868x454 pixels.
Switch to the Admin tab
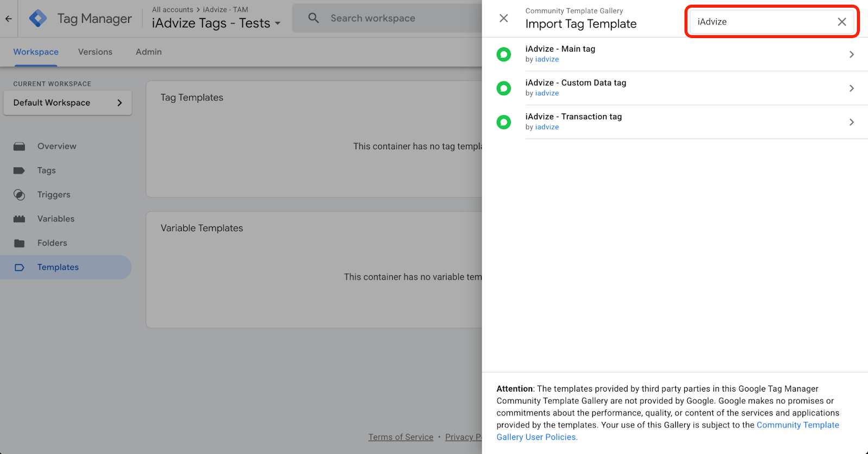149,52
